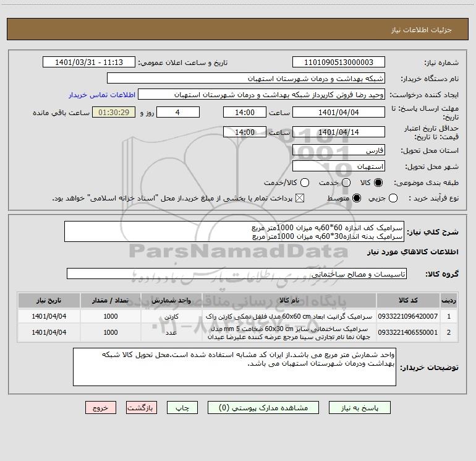Click the واحد شمارش column header

171,300
